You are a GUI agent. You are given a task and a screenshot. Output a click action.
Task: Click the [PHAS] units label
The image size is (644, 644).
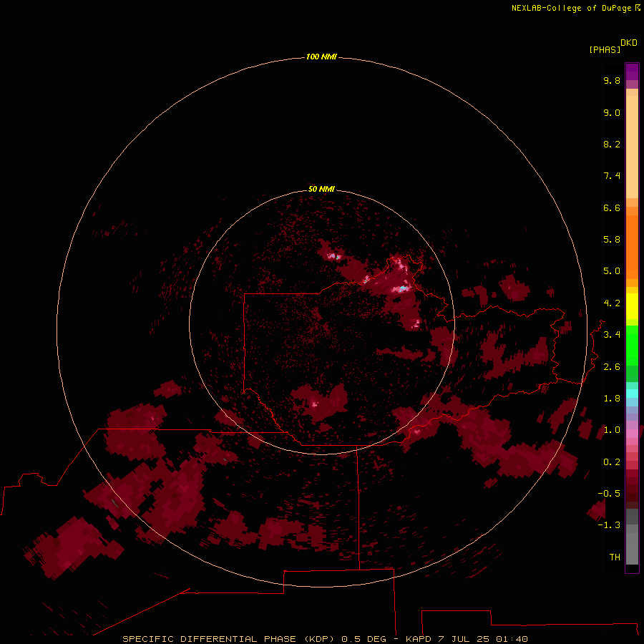(x=605, y=49)
